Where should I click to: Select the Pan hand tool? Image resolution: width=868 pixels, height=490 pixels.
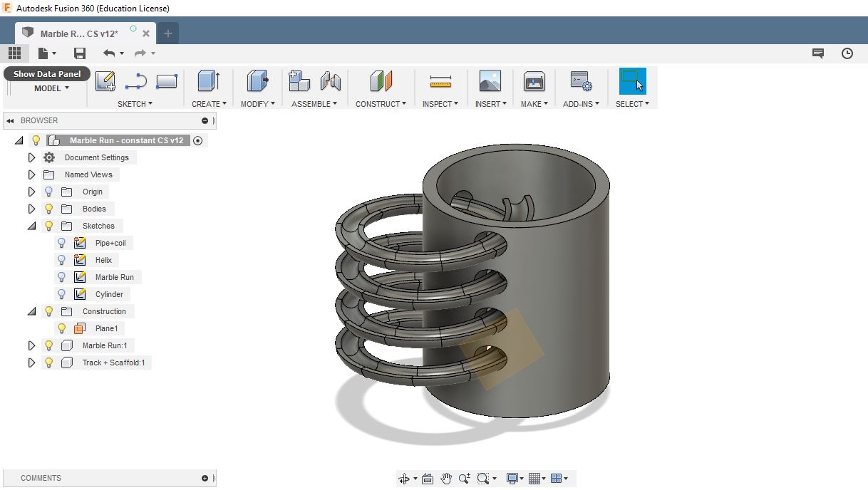[446, 479]
